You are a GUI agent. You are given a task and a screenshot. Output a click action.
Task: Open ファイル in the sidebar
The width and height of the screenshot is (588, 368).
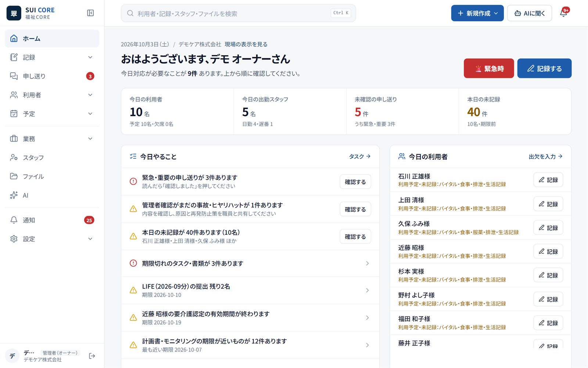pyautogui.click(x=52, y=176)
